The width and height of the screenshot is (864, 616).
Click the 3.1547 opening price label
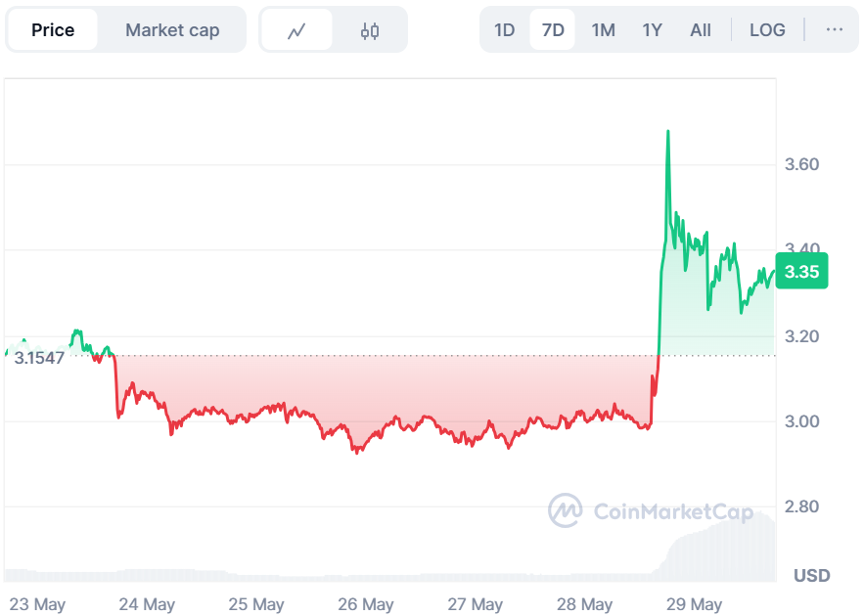pyautogui.click(x=39, y=358)
